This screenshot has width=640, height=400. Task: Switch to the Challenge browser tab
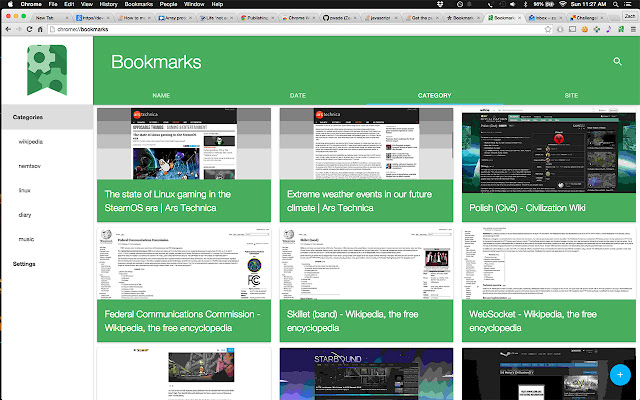[587, 18]
